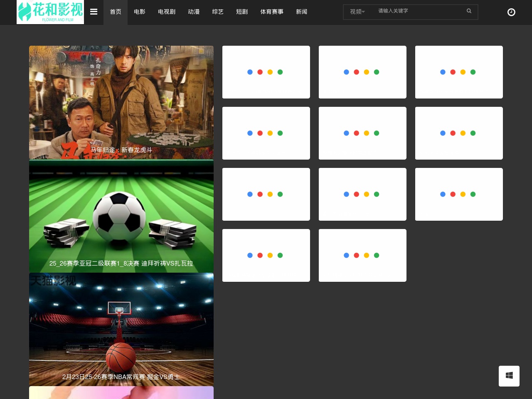Open the NBA 掘金VS勇士 basketball banner
The image size is (532, 399).
[121, 330]
